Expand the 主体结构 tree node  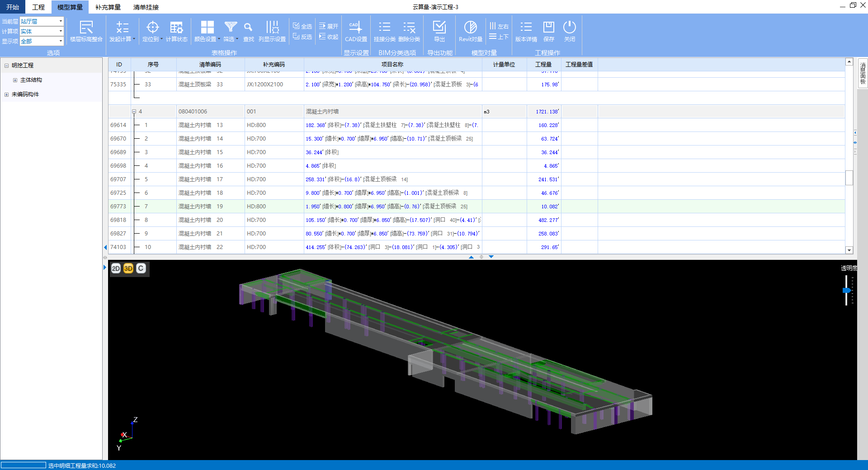[x=15, y=80]
